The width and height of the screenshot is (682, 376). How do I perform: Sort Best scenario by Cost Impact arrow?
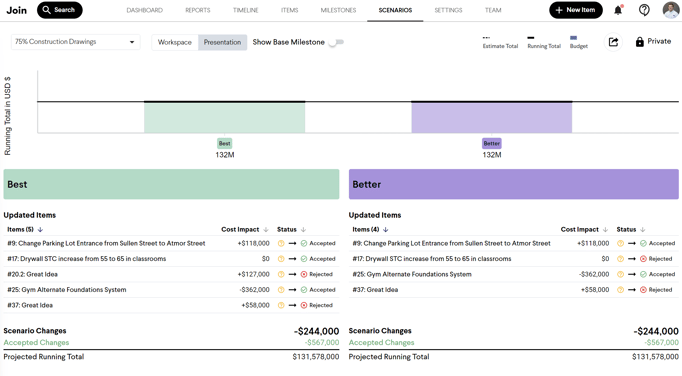pos(266,229)
